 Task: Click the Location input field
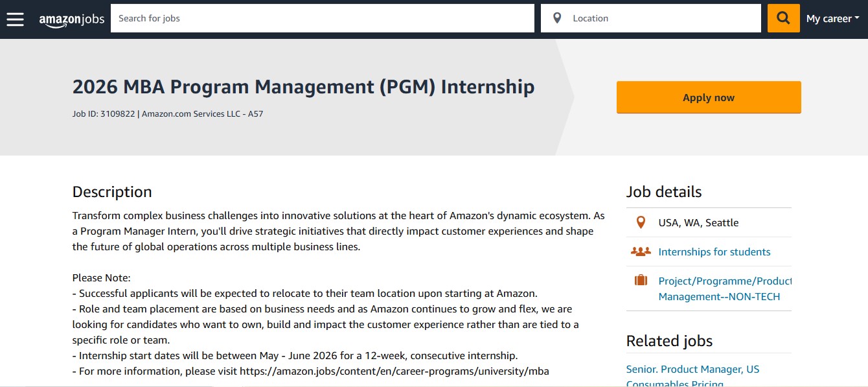pyautogui.click(x=662, y=18)
